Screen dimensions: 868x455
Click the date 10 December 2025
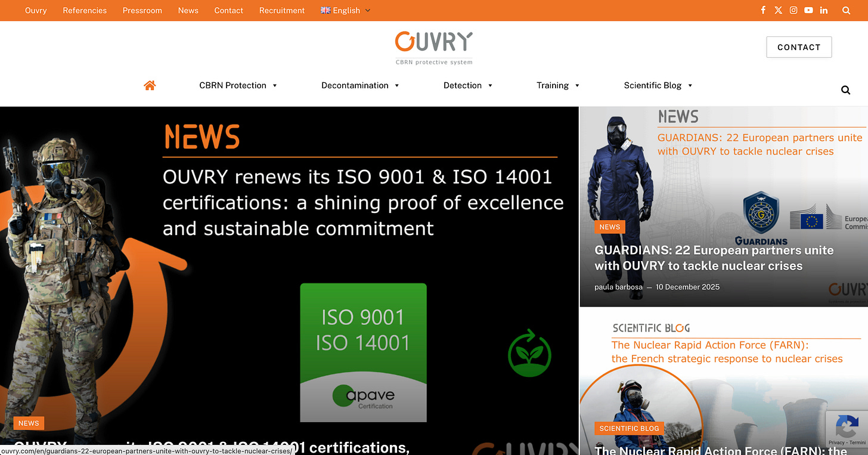pos(687,287)
